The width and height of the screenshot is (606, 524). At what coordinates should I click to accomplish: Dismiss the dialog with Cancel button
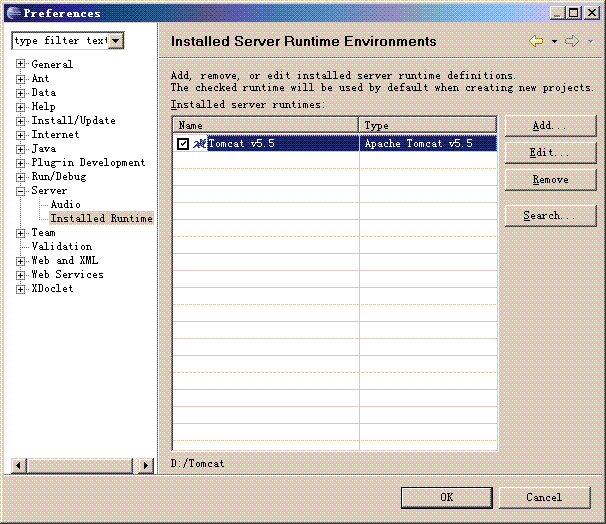[545, 497]
